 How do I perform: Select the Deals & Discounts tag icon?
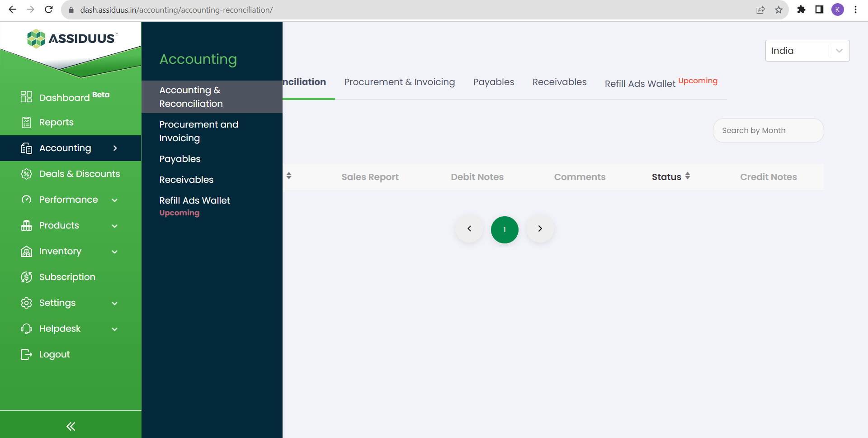pos(26,173)
